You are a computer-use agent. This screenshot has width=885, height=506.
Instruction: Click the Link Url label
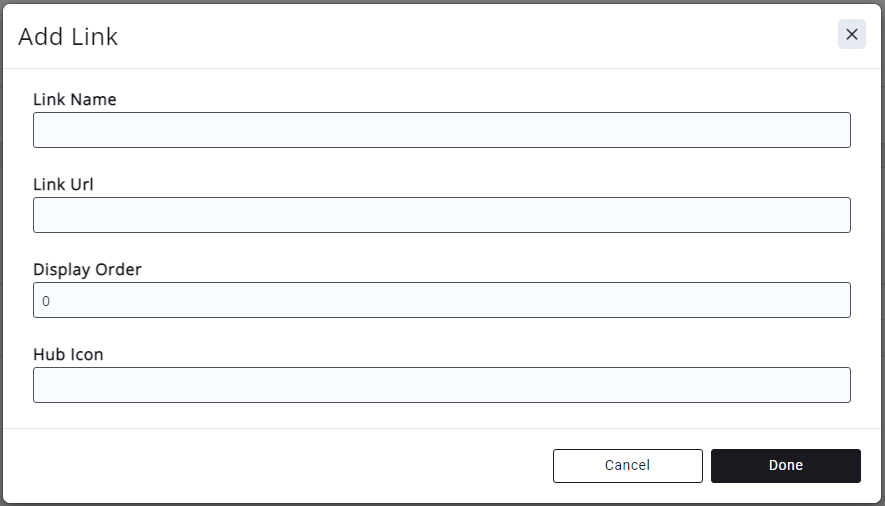63,185
